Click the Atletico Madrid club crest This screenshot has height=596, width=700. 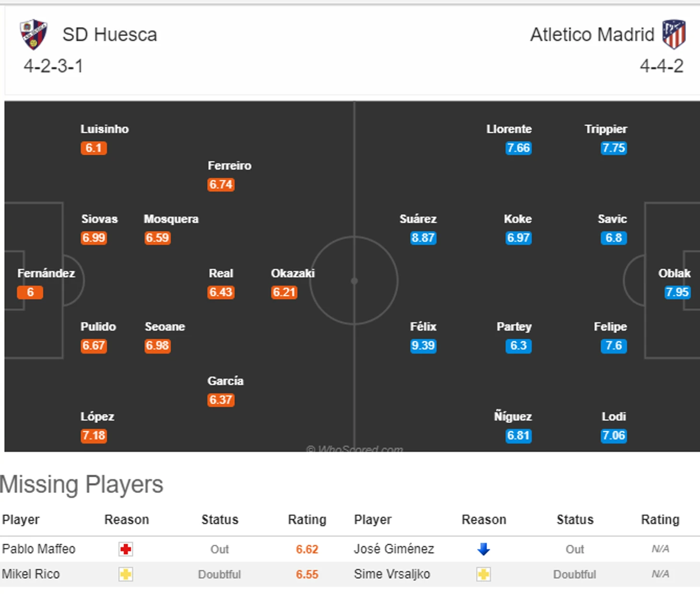click(674, 34)
